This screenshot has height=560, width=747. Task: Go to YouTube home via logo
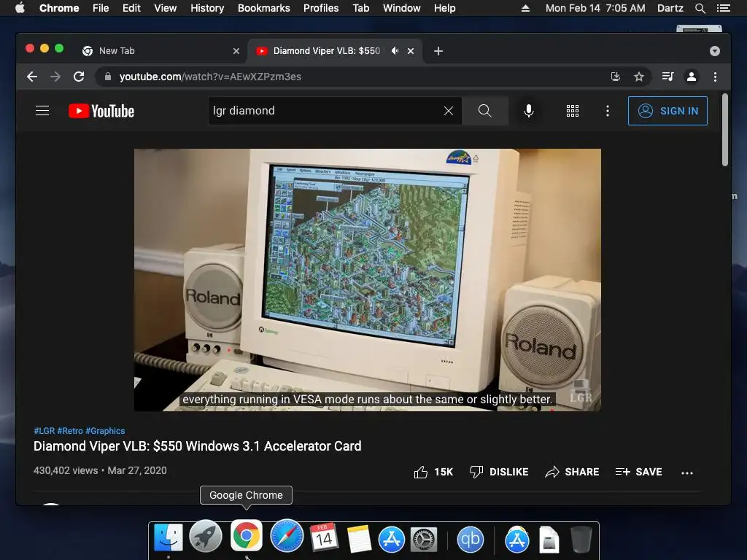click(x=101, y=111)
